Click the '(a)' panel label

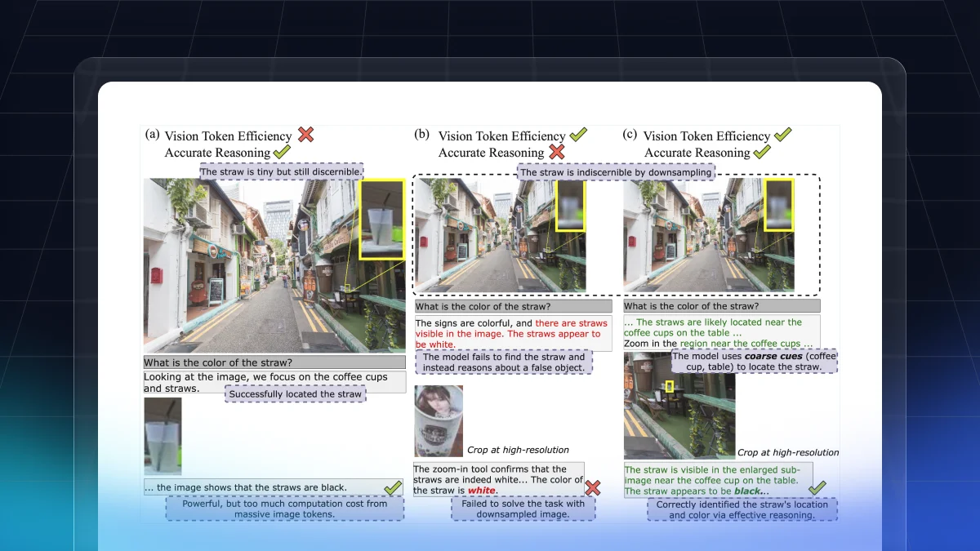152,135
